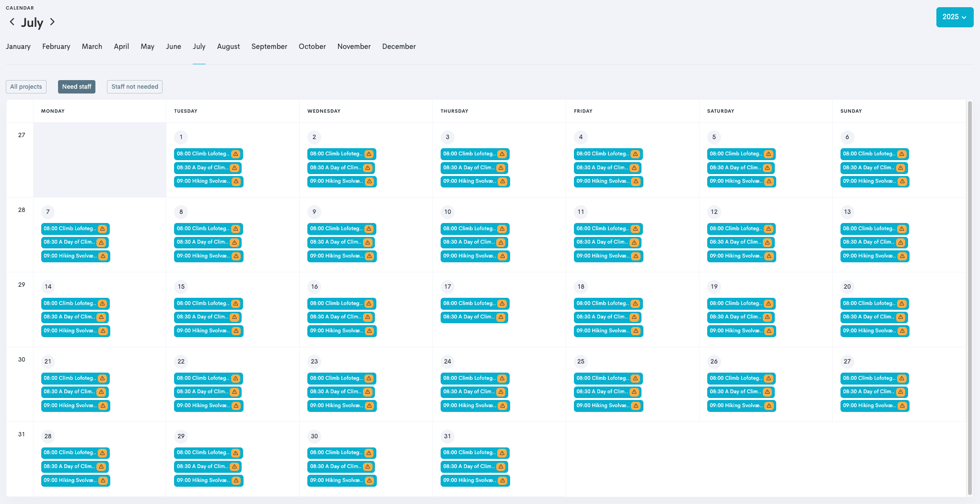This screenshot has width=980, height=504.
Task: Click warning icon on July 2 Hiking Svolvær event
Action: 369,181
